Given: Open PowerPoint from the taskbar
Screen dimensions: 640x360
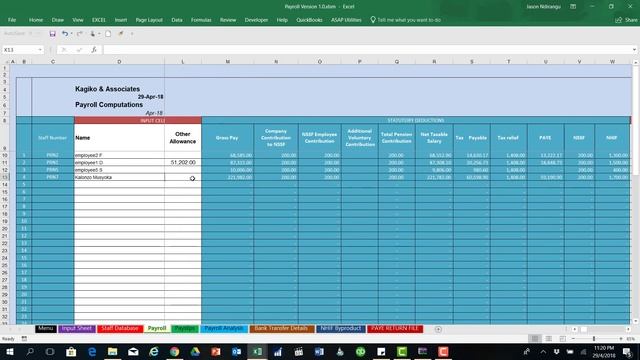Looking at the screenshot, I should pos(216,351).
